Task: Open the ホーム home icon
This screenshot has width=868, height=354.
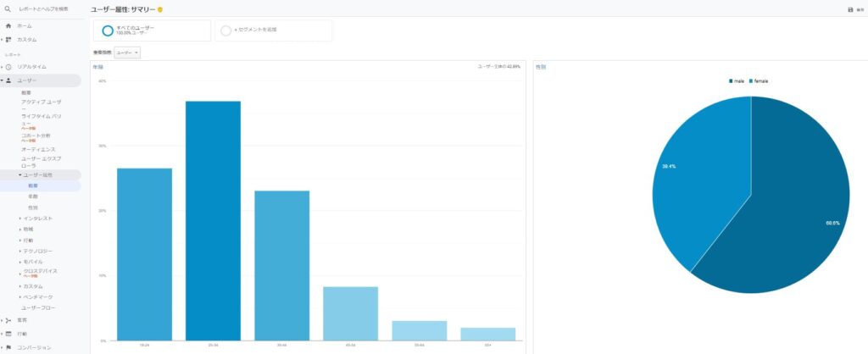Action: pos(8,26)
